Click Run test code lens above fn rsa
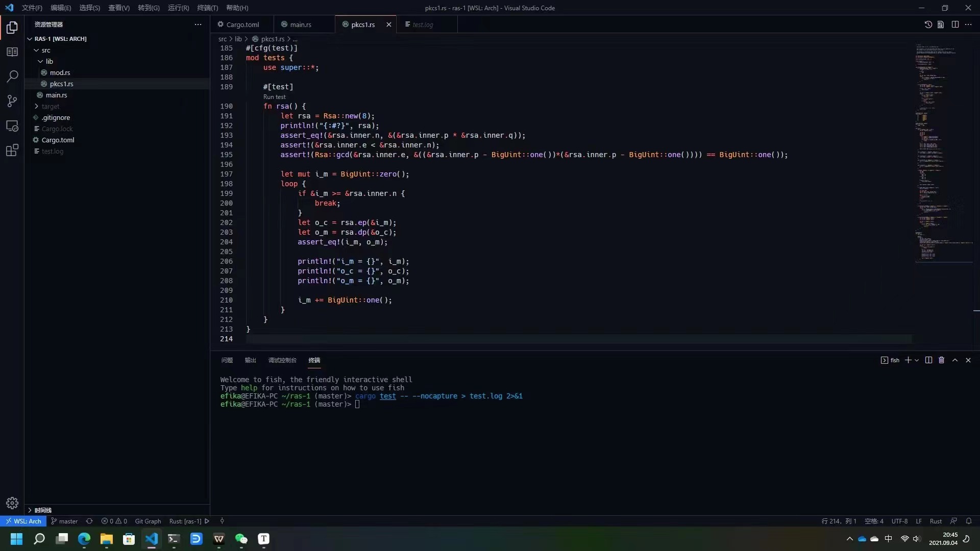 [x=275, y=97]
